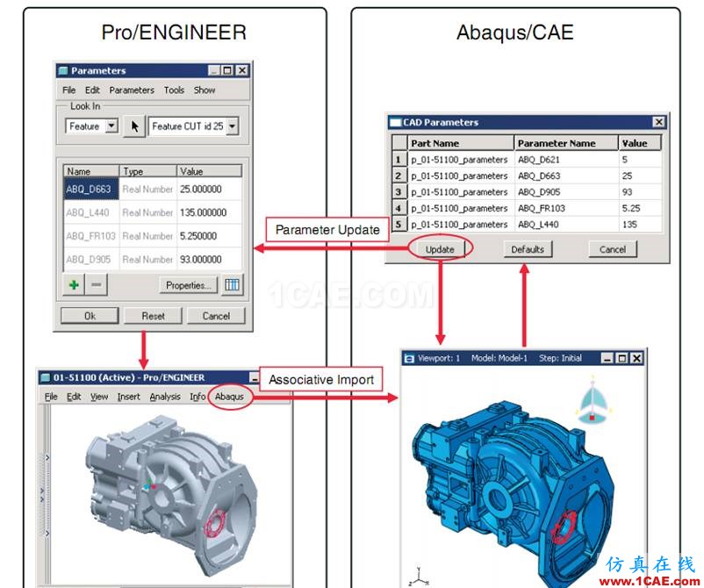Open Info menu in Pro/ENGINEER
704x588 pixels.
pyautogui.click(x=198, y=397)
